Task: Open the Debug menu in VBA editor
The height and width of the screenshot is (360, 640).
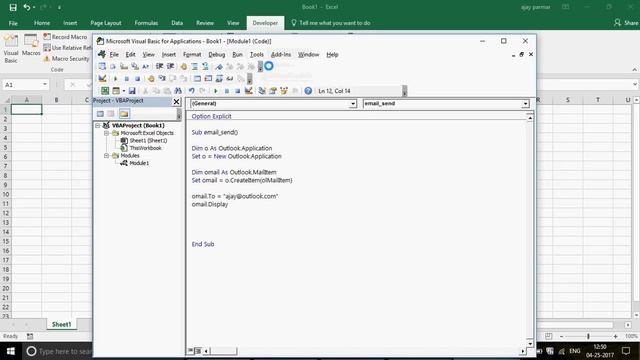Action: pos(216,55)
